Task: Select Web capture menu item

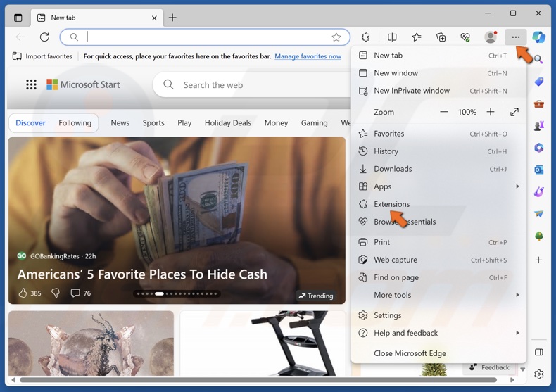Action: click(x=438, y=260)
